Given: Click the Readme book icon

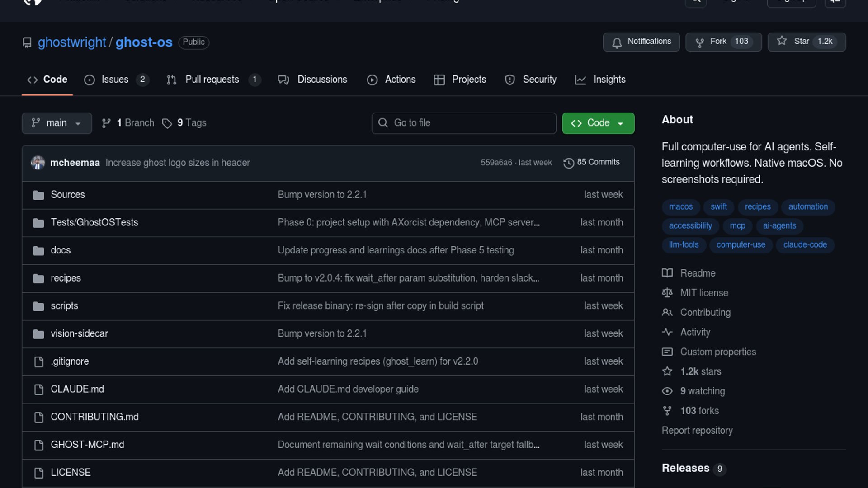Looking at the screenshot, I should [x=667, y=273].
